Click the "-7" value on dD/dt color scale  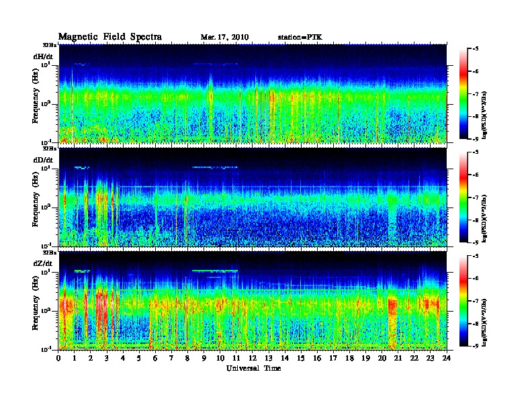pyautogui.click(x=476, y=197)
